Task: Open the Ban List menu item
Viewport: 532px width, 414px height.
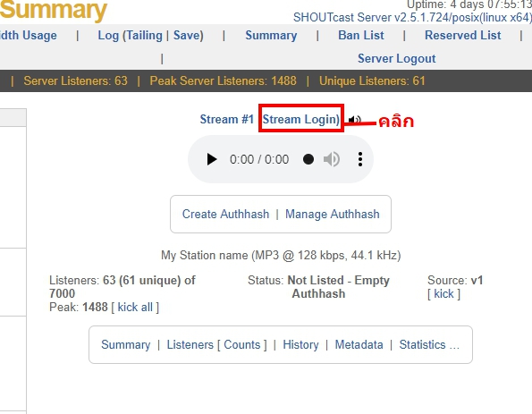Action: coord(361,35)
